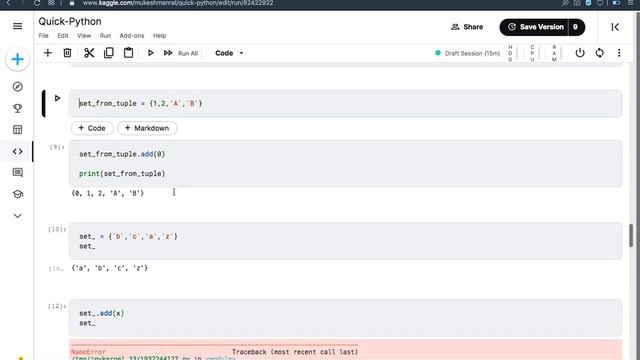Click output text {'a', 'b', 'c', 'z'}
Image resolution: width=640 pixels, height=360 pixels.
coord(109,268)
